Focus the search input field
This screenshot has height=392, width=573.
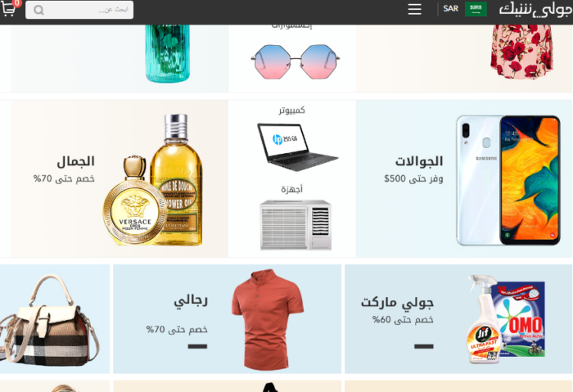pyautogui.click(x=79, y=10)
